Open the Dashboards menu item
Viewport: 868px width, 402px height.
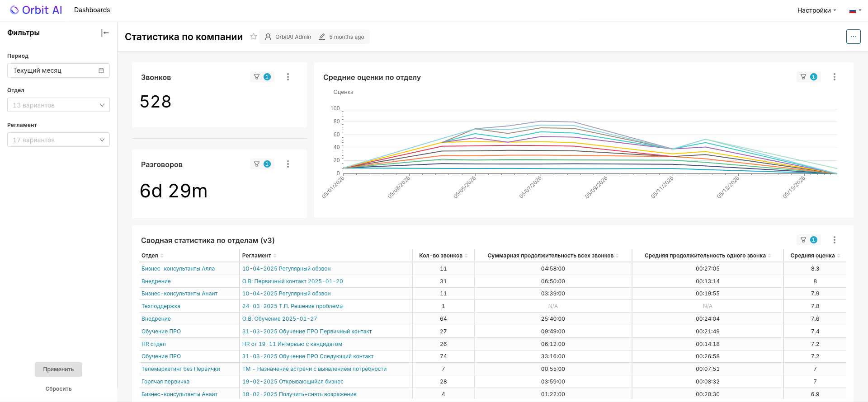click(92, 10)
